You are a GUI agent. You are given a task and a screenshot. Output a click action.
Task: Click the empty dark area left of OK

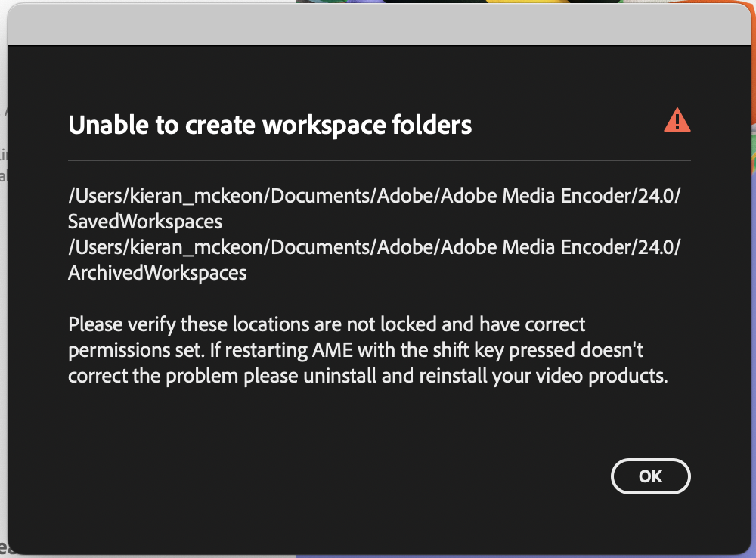[x=337, y=476]
